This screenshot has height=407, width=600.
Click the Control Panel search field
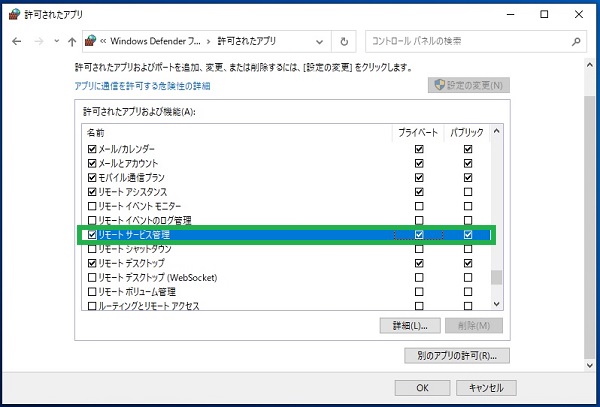(476, 41)
